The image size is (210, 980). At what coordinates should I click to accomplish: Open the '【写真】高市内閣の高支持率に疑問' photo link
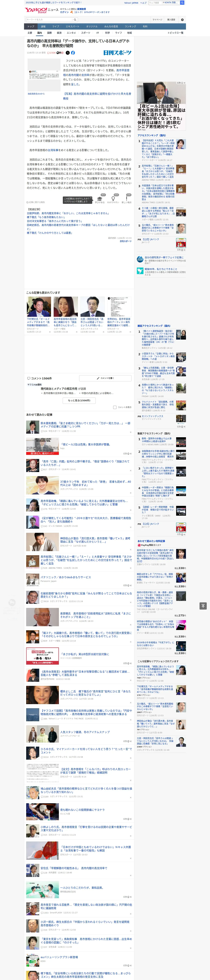(x=97, y=96)
